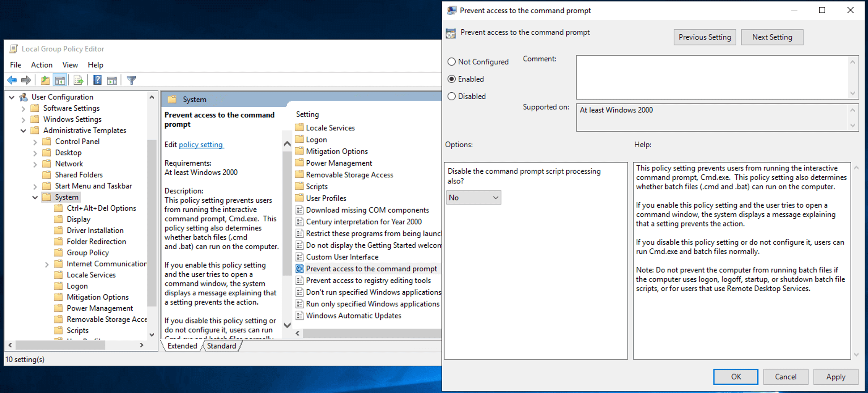Select the Enabled radio button
The width and height of the screenshot is (868, 393).
[452, 79]
